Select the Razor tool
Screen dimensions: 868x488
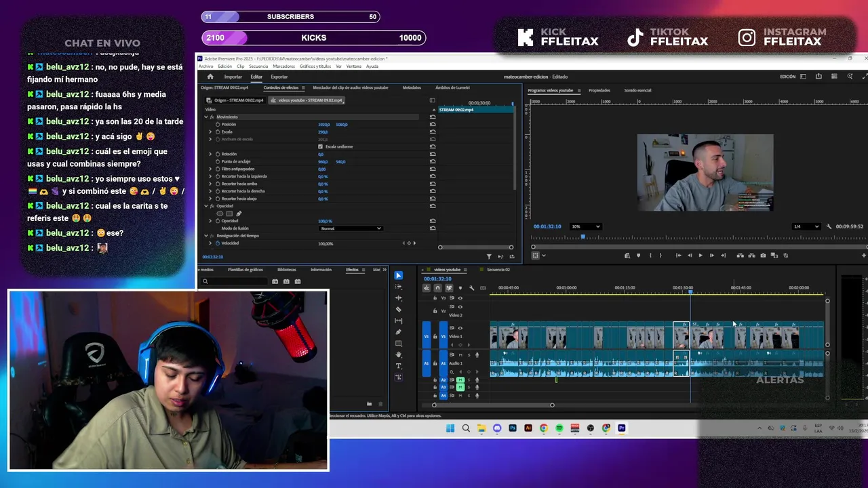point(399,310)
